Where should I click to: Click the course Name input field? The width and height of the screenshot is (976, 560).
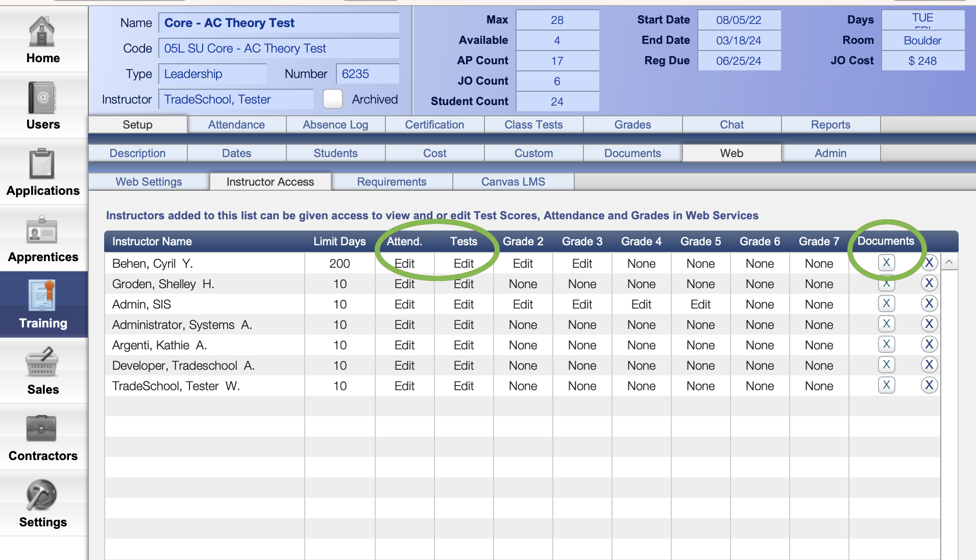[x=279, y=22]
